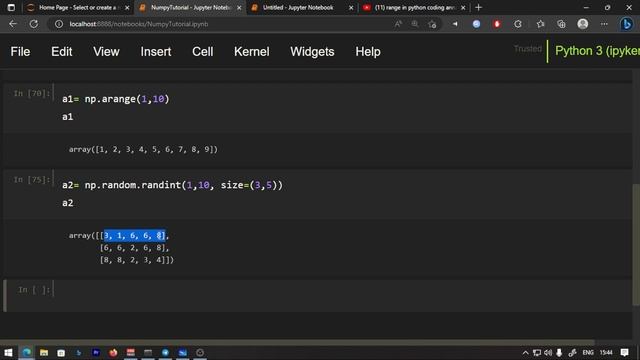Click the microphone tray icon

point(559,352)
